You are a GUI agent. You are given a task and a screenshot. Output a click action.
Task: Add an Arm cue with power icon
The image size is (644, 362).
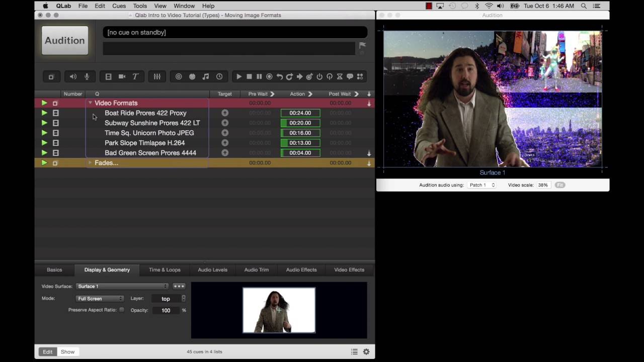[x=319, y=77]
